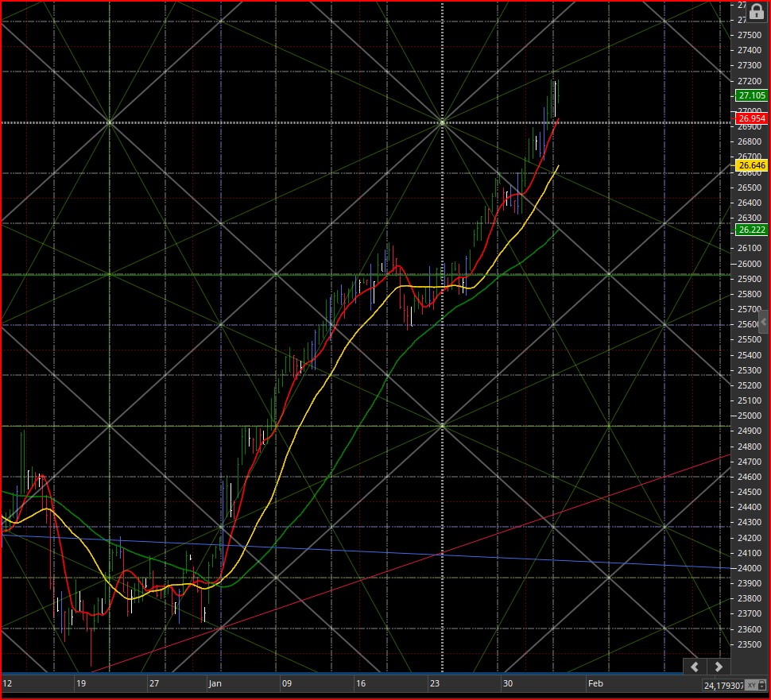This screenshot has height=700, width=771.
Task: Expand the side panel handle on the right edge
Action: (x=763, y=322)
